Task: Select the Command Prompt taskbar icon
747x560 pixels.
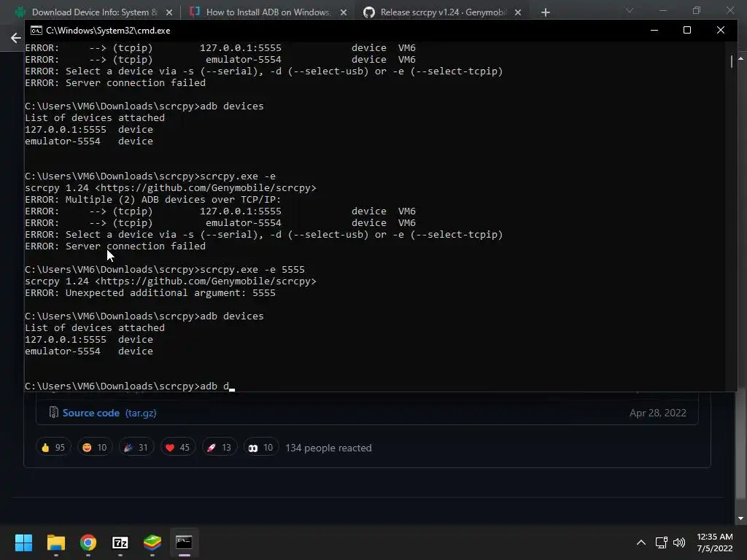Action: tap(184, 542)
